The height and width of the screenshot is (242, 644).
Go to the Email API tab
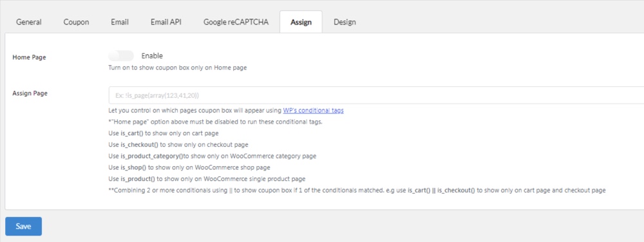tap(166, 22)
